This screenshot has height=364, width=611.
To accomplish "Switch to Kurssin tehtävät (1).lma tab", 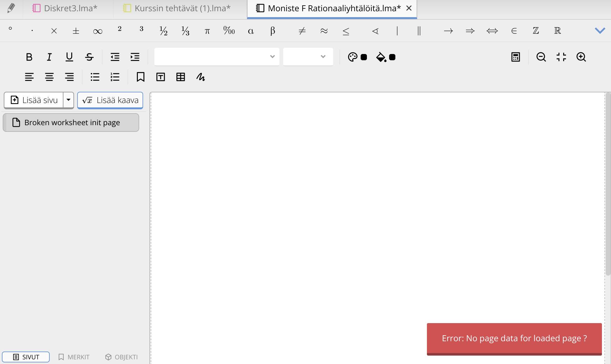I will pos(177,8).
